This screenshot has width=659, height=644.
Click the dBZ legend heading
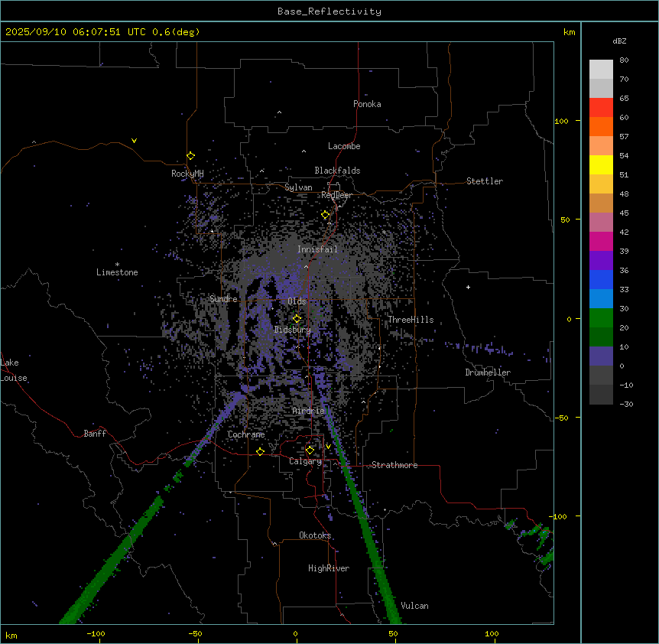[619, 41]
